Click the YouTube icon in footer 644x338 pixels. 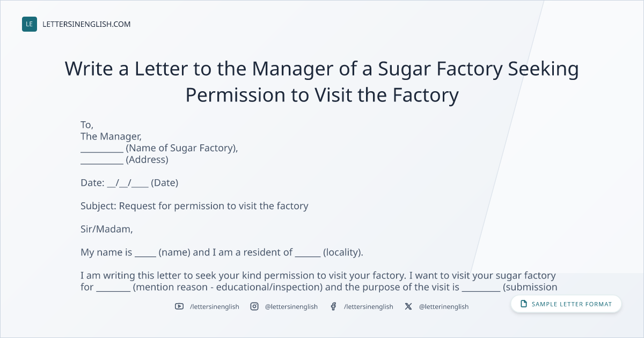179,306
